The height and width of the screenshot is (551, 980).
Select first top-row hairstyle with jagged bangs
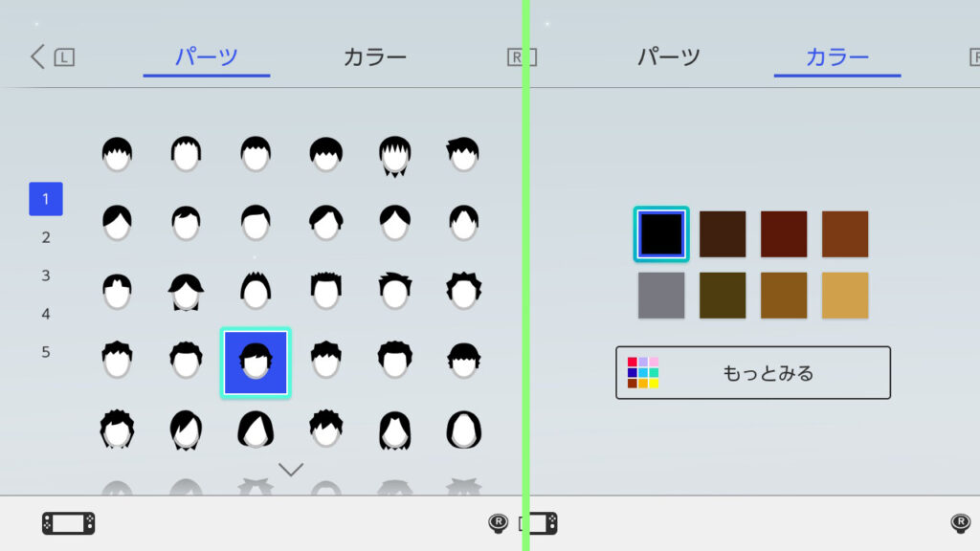(117, 154)
